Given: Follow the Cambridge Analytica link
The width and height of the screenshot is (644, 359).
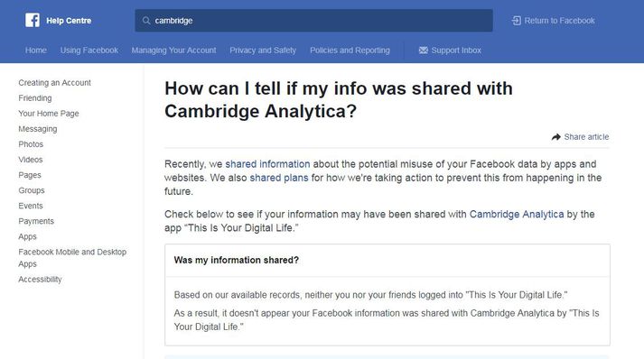Looking at the screenshot, I should click(x=517, y=214).
